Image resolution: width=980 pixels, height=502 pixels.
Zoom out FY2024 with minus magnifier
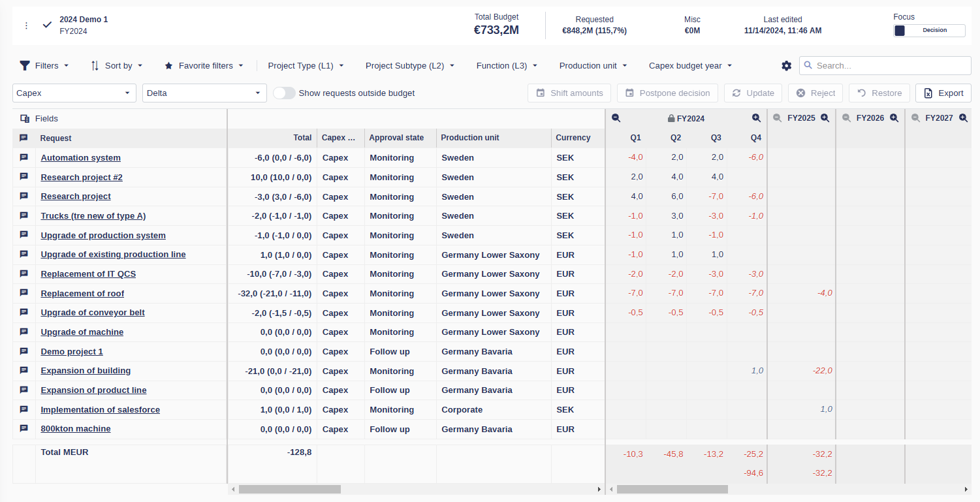[x=616, y=118]
